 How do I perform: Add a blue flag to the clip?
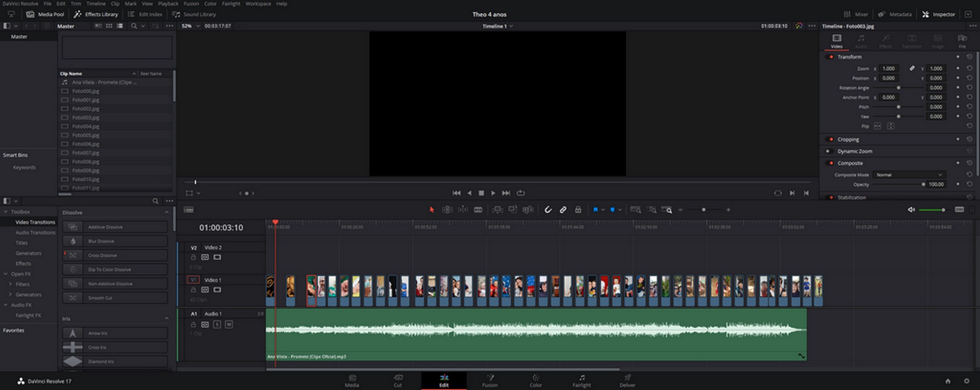click(x=596, y=210)
